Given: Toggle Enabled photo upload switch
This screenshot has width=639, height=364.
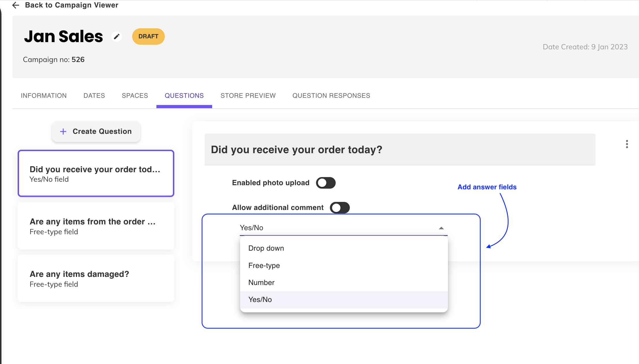Looking at the screenshot, I should (326, 183).
